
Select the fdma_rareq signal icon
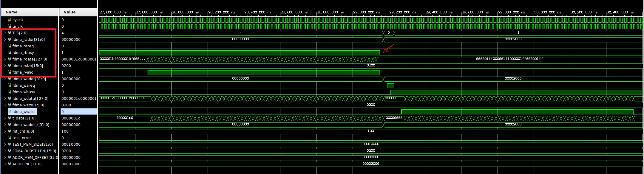pos(10,46)
